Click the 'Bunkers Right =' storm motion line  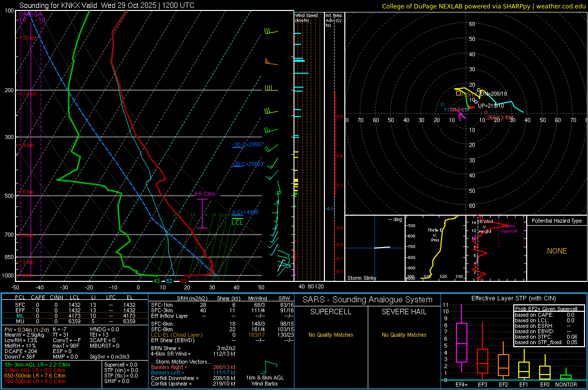pyautogui.click(x=193, y=367)
